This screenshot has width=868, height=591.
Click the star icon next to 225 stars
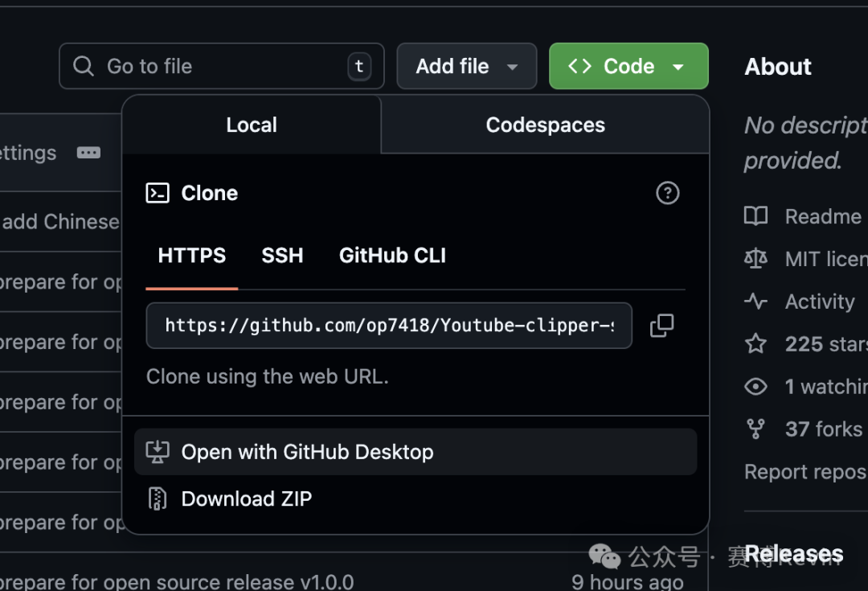[x=755, y=344]
